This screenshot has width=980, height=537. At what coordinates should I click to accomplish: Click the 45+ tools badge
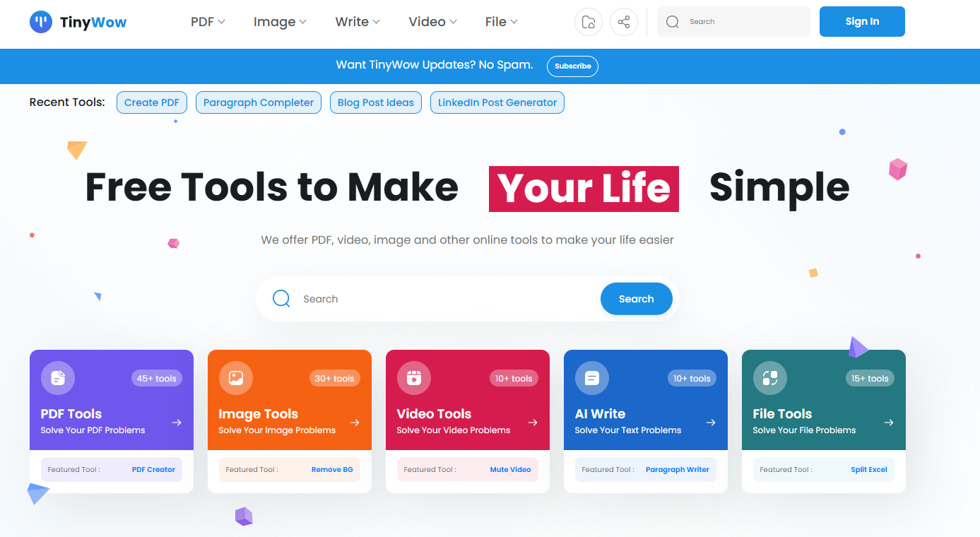(157, 379)
